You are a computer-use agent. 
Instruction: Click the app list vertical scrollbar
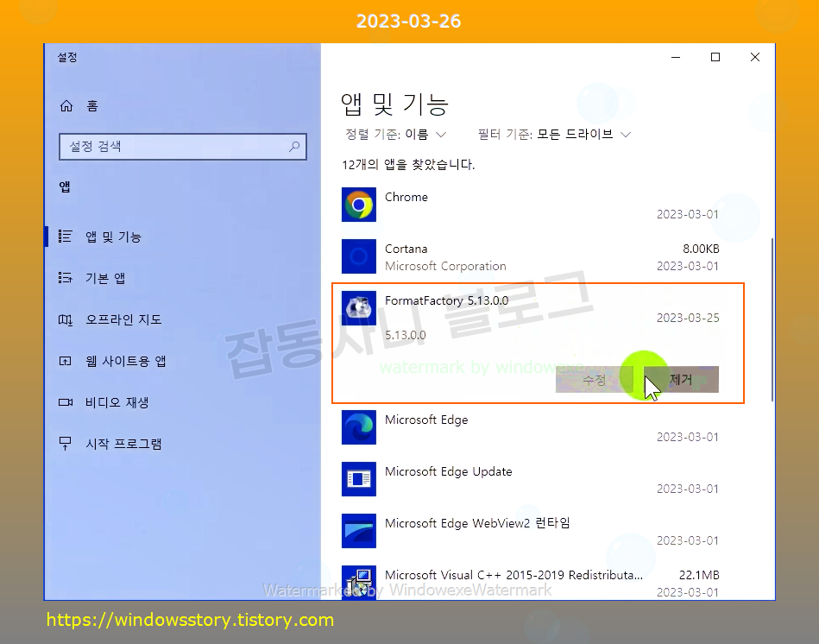pyautogui.click(x=772, y=319)
